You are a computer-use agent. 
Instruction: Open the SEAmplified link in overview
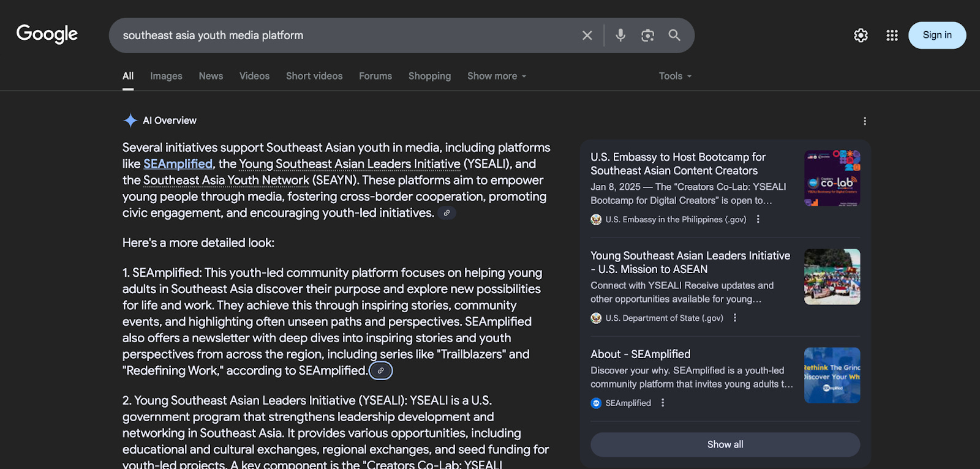coord(178,164)
